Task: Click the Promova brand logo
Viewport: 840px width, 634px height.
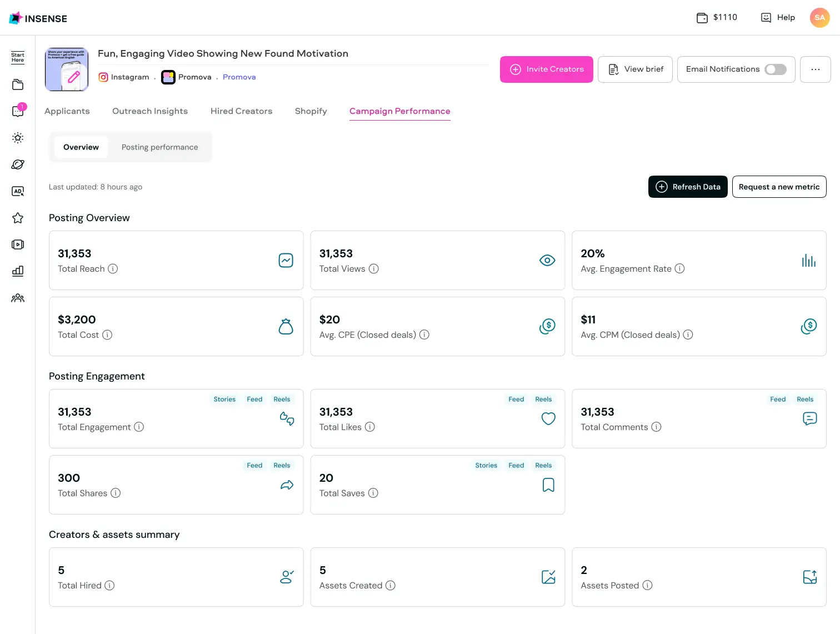Action: click(x=168, y=77)
